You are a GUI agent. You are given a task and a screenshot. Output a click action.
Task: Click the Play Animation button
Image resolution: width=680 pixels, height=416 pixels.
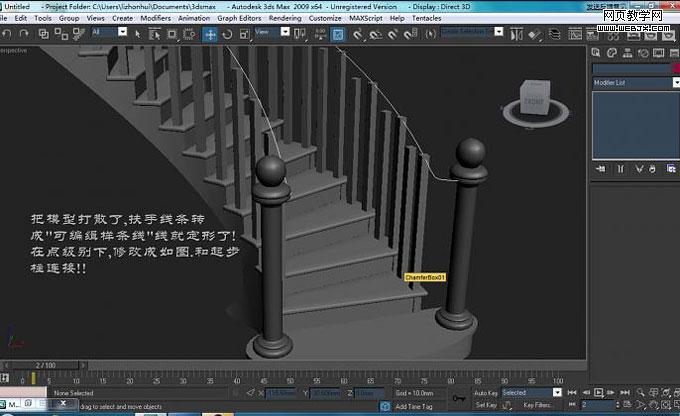pos(598,393)
